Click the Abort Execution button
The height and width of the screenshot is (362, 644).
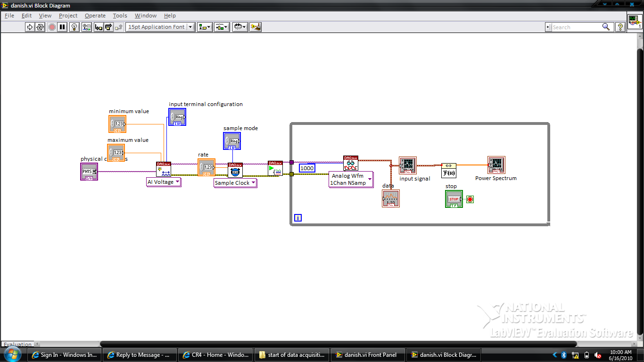(x=52, y=27)
